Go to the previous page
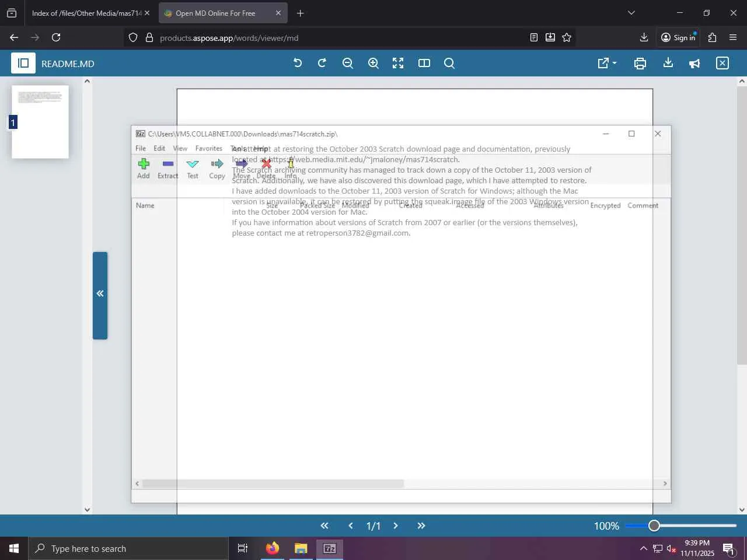The image size is (747, 560). (x=351, y=526)
